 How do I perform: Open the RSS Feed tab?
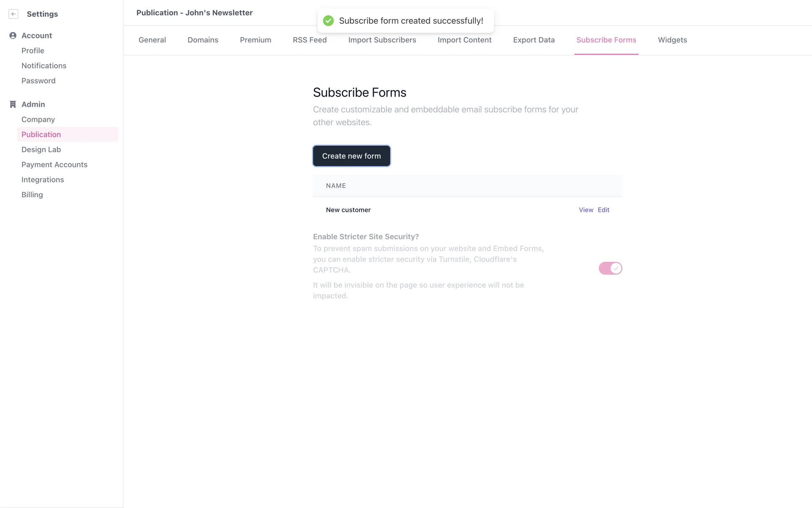[x=310, y=40]
